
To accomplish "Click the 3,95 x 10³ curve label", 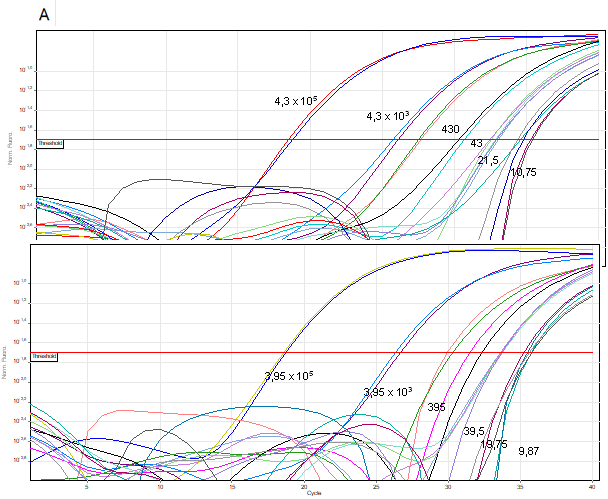I will [x=387, y=391].
